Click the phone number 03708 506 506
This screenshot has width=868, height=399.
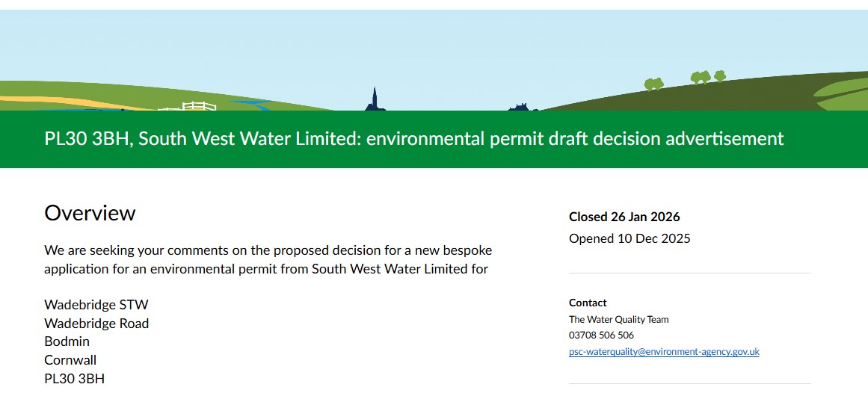601,335
